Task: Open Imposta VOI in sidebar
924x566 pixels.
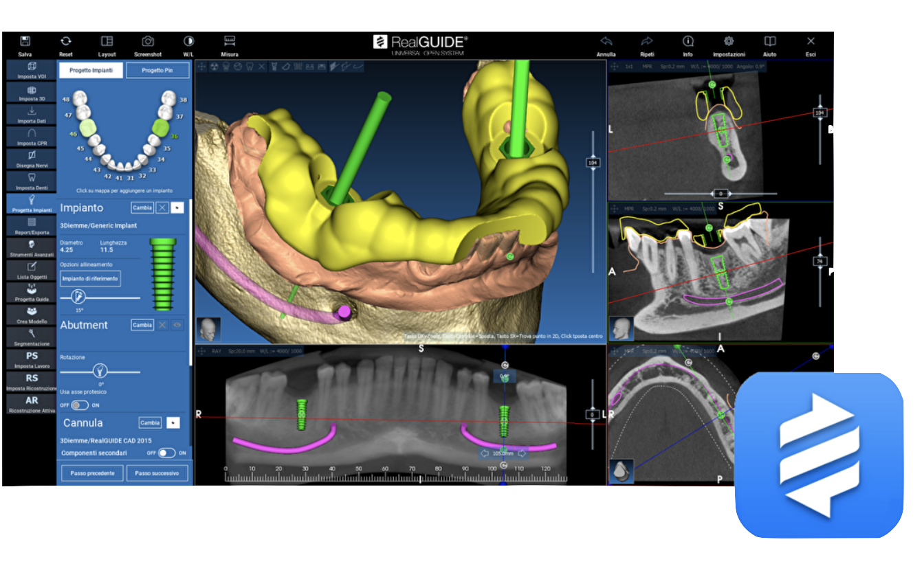Action: tap(31, 70)
